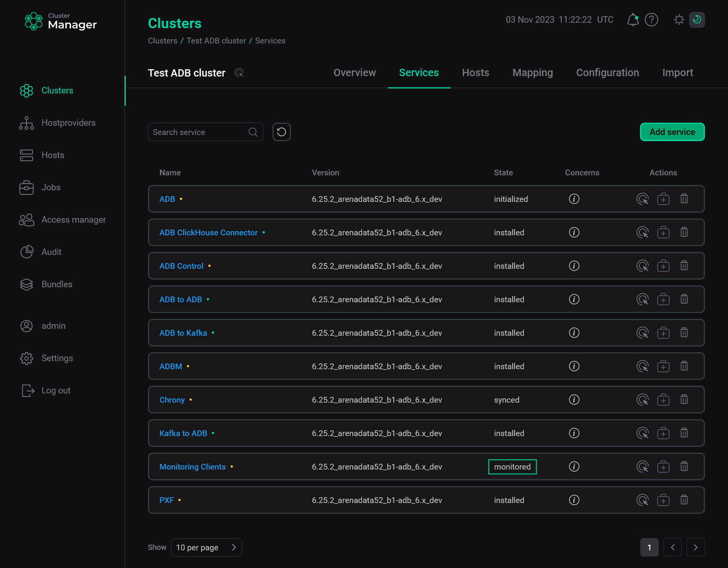The height and width of the screenshot is (568, 728).
Task: Open the Mapping tab
Action: (x=532, y=73)
